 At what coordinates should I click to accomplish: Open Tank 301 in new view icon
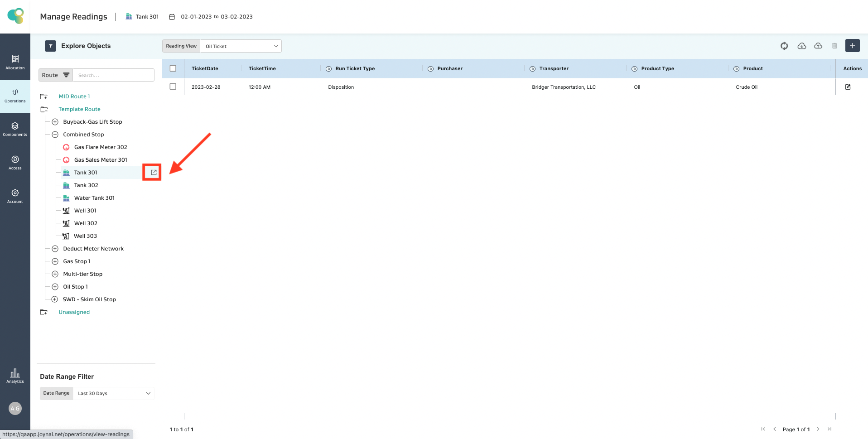[154, 173]
